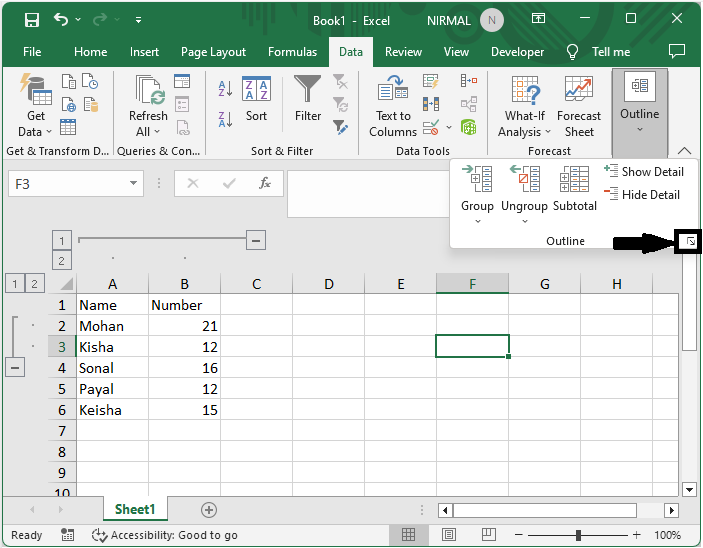
Task: Click Show Detail in Outline group
Action: [643, 172]
